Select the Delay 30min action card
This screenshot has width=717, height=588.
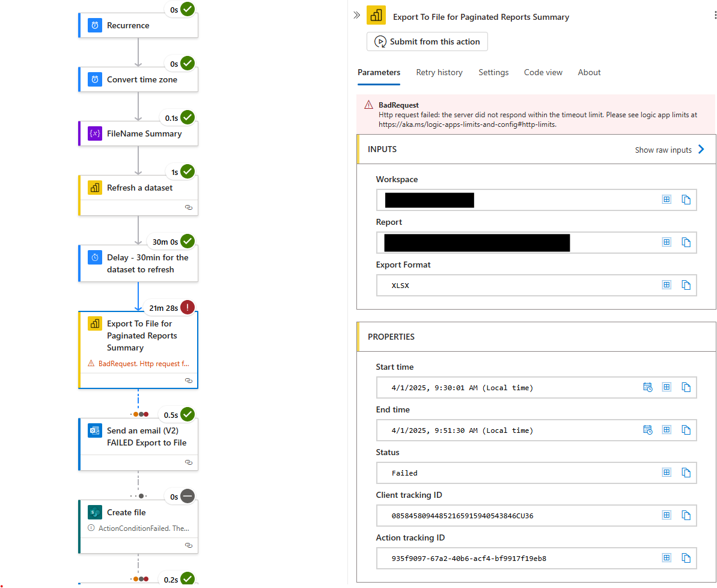pyautogui.click(x=138, y=263)
